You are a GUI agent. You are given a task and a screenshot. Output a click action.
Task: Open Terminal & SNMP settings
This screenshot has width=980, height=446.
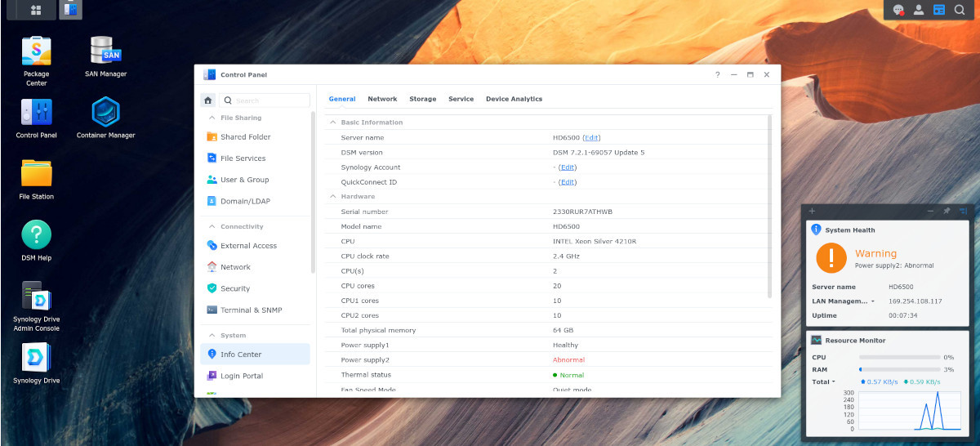[x=255, y=310]
